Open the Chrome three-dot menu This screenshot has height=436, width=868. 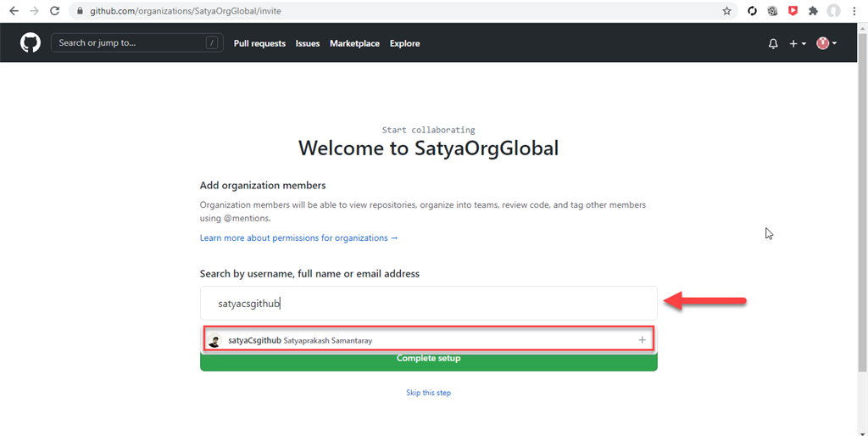(854, 10)
